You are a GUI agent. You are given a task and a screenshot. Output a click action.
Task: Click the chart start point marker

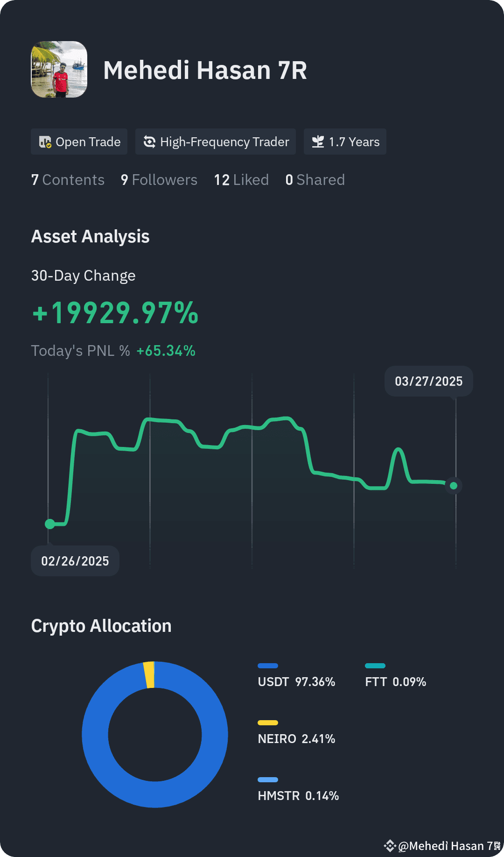(50, 524)
